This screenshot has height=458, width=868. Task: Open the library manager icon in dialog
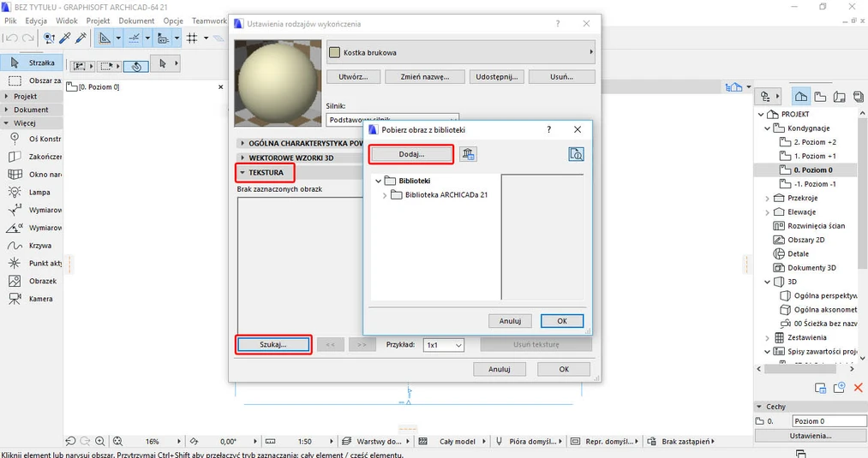click(x=468, y=154)
